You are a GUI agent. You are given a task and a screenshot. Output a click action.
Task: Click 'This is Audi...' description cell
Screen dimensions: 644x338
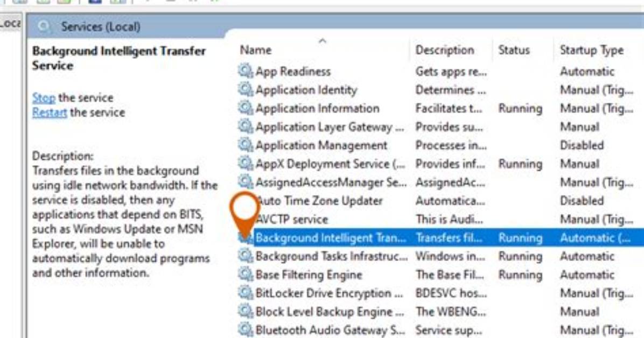pyautogui.click(x=449, y=219)
